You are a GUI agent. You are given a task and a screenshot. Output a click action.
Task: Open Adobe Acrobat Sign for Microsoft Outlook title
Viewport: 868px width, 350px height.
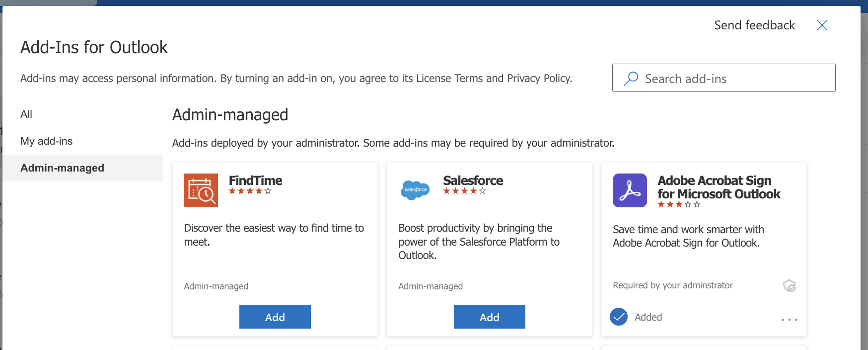click(x=718, y=187)
